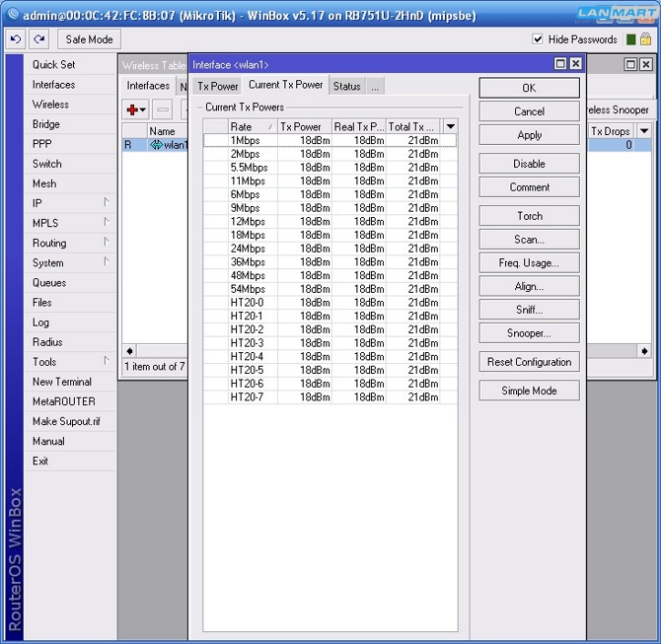Expand the Routing submenu

(107, 243)
